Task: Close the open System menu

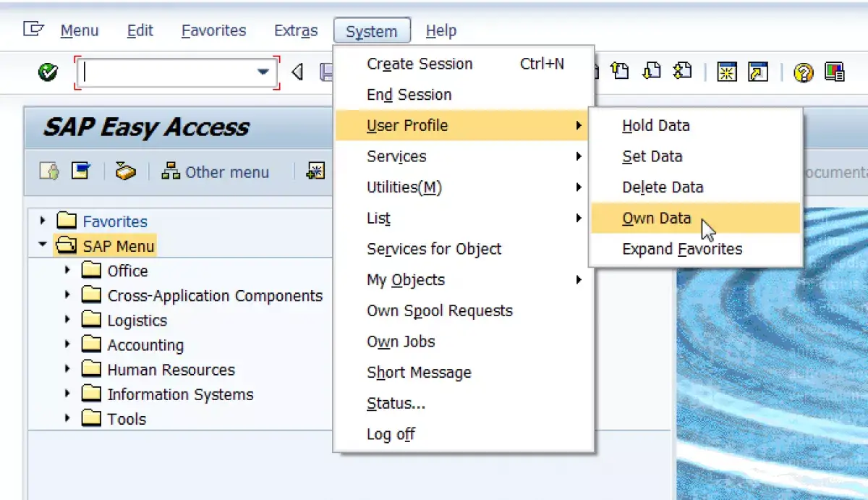Action: tap(372, 31)
